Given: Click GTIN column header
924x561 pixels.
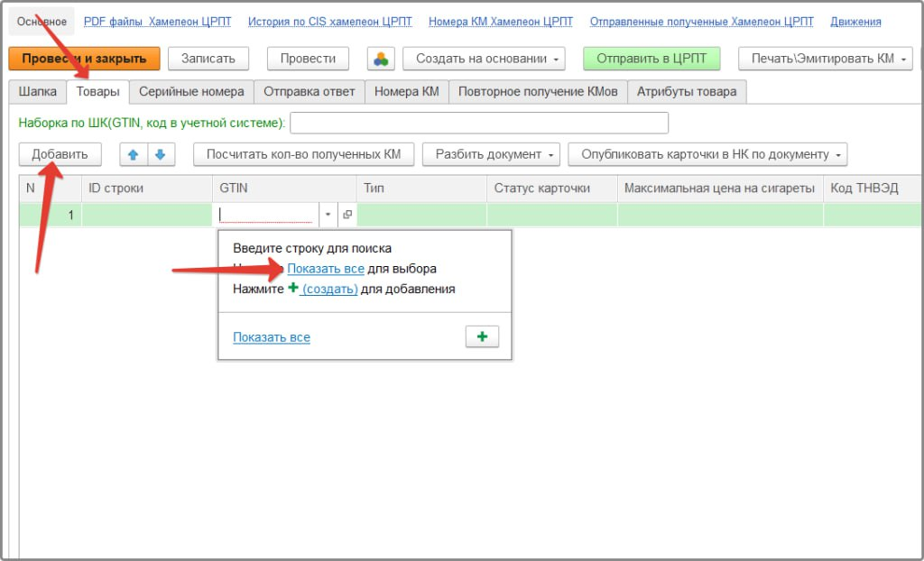Looking at the screenshot, I should tap(284, 189).
